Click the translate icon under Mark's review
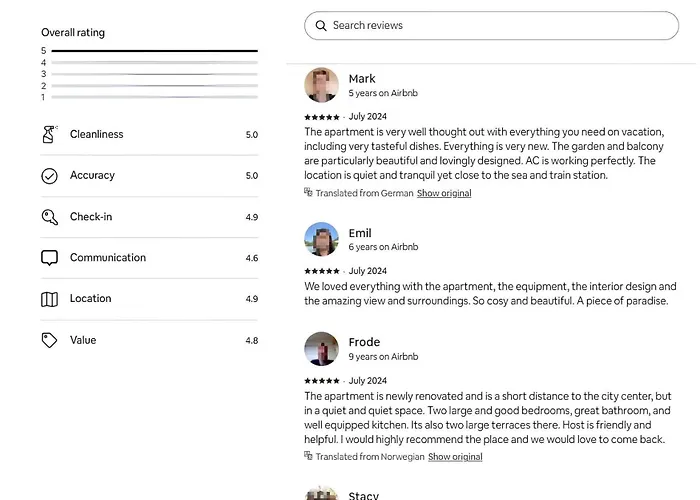700x500 pixels. (x=309, y=193)
